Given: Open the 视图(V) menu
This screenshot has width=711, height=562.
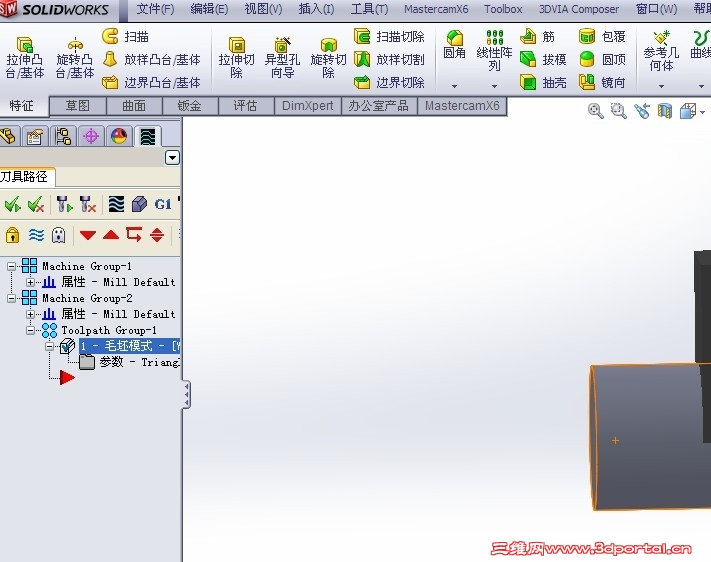Looking at the screenshot, I should pyautogui.click(x=263, y=9).
